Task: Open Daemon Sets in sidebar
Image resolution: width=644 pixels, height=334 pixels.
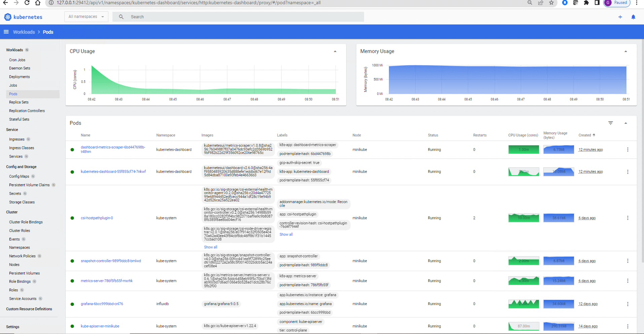Action: click(x=20, y=68)
